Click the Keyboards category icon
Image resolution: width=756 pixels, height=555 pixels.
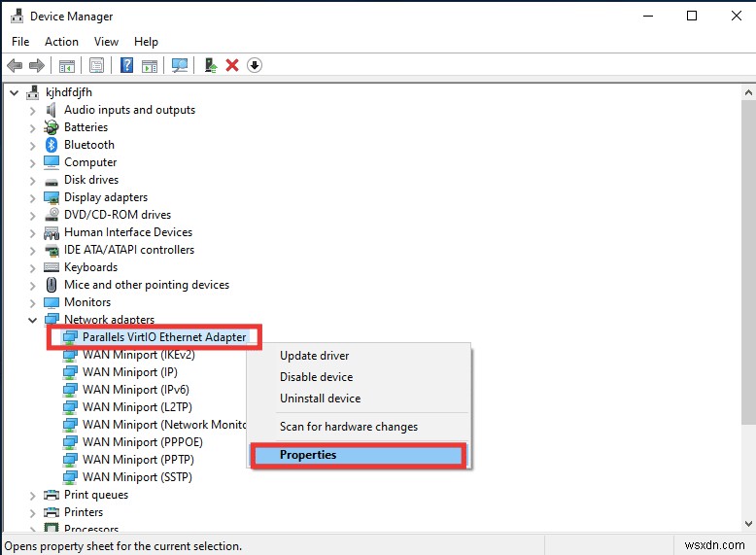pyautogui.click(x=52, y=267)
